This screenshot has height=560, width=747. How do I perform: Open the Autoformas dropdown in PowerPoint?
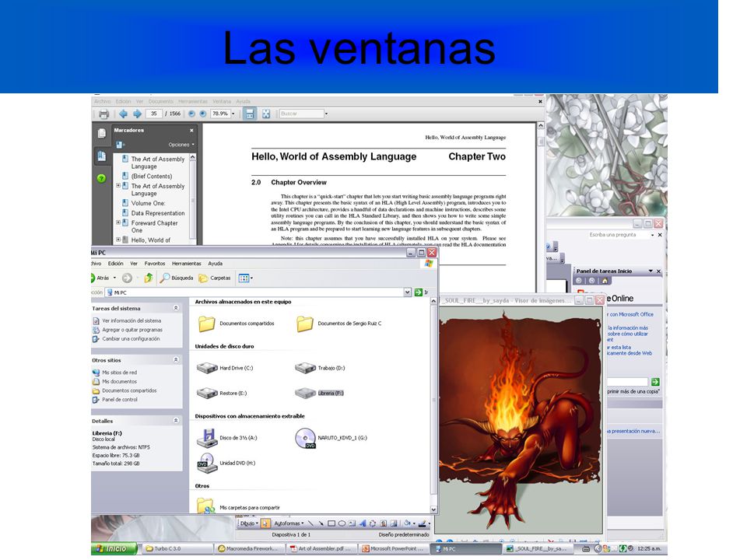[x=289, y=523]
